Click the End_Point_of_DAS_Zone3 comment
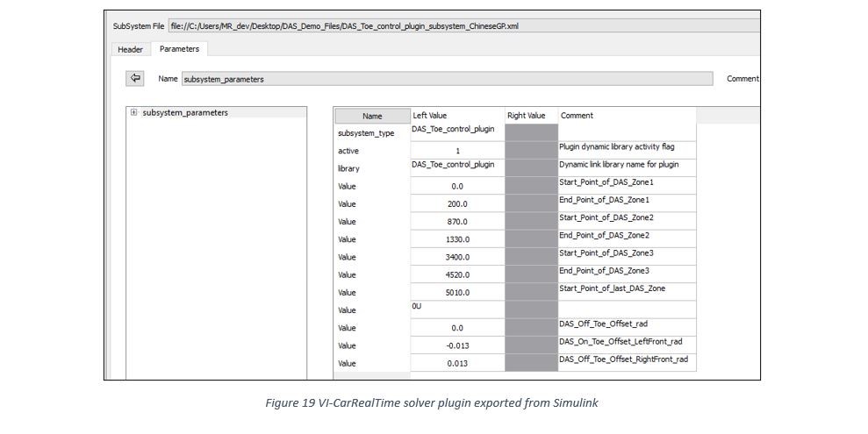The width and height of the screenshot is (868, 434). coord(627,274)
